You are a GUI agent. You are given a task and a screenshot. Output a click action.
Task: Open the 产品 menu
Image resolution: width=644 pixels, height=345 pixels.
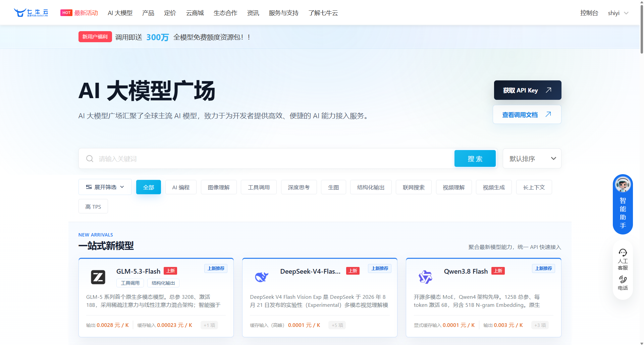148,13
